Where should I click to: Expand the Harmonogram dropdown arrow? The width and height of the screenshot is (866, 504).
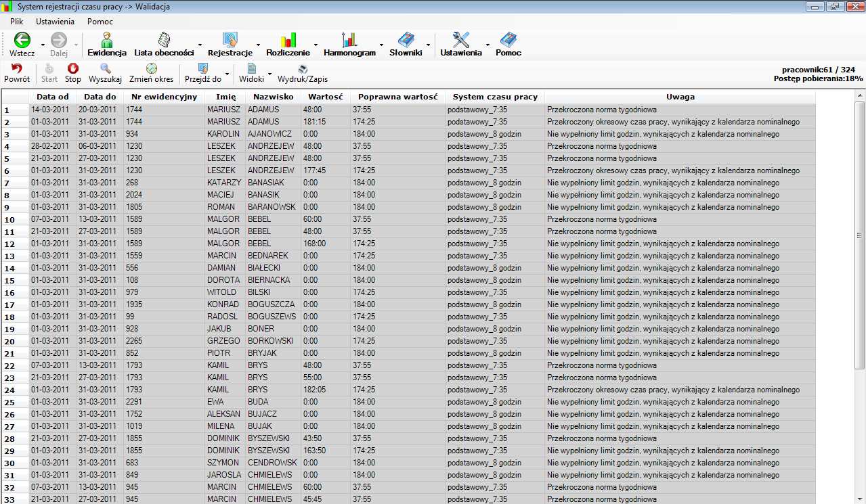(381, 45)
